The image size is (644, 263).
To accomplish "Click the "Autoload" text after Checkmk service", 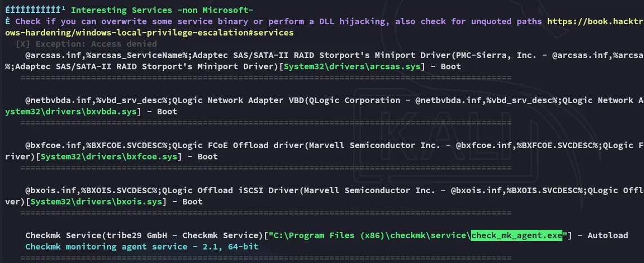I will click(607, 235).
